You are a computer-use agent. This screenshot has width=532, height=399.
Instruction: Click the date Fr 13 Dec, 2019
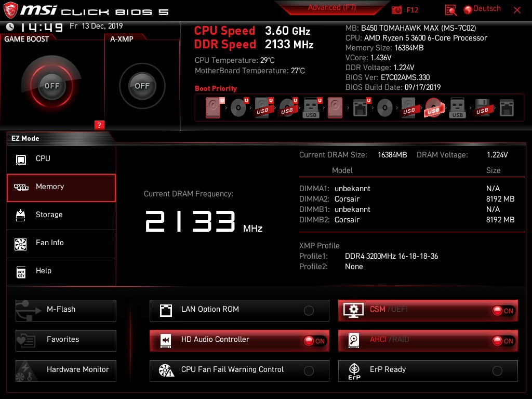coord(96,26)
